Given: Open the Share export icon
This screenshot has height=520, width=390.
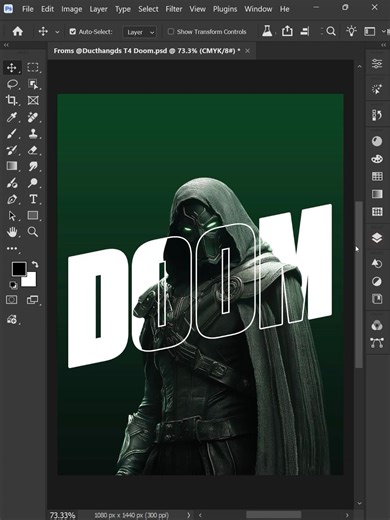Looking at the screenshot, I should [x=287, y=31].
